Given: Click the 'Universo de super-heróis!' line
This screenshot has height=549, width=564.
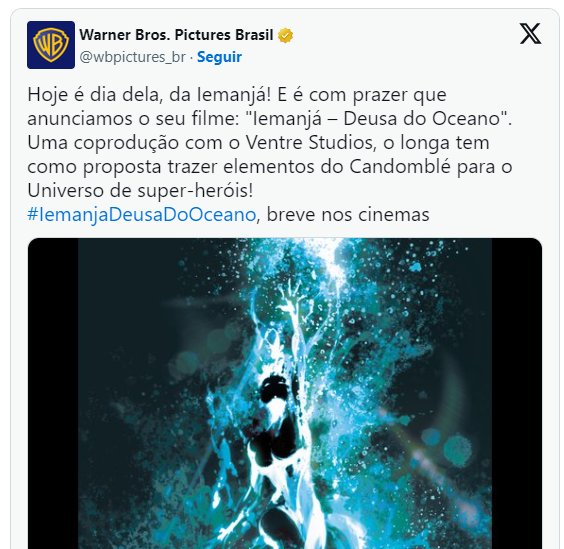Looking at the screenshot, I should tap(140, 191).
